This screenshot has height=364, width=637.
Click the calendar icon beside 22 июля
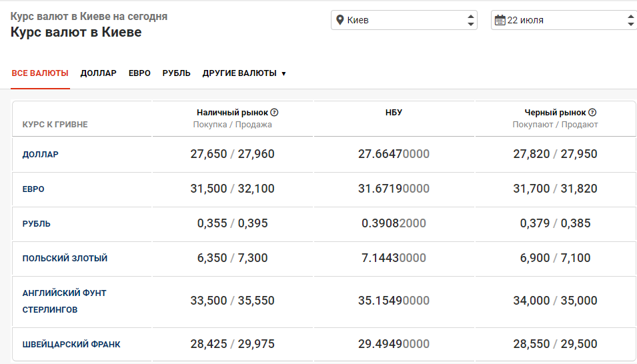click(500, 20)
